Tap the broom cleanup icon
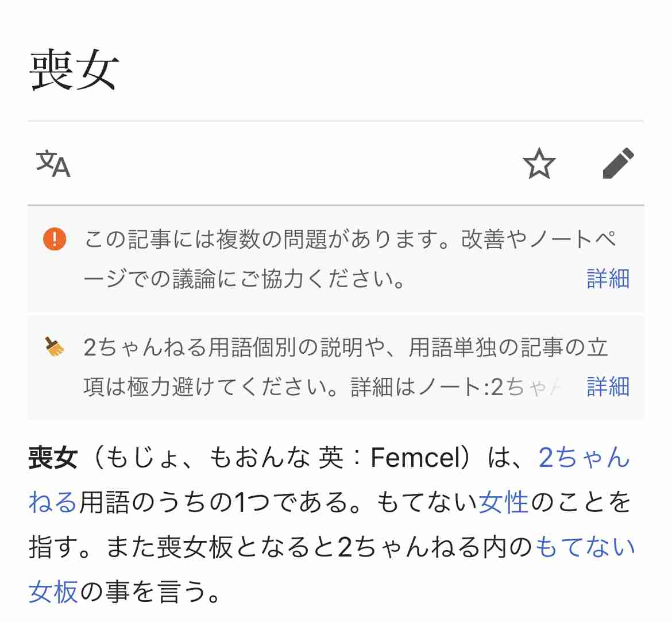This screenshot has height=622, width=672. 55,347
